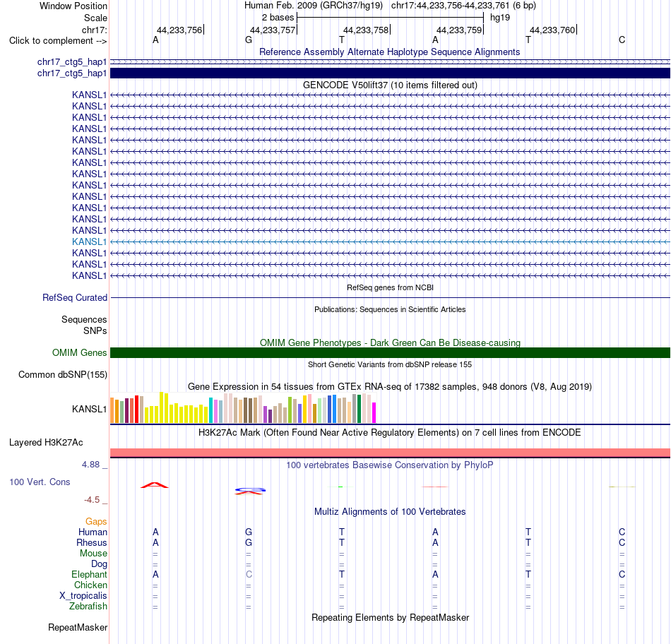
Task: Click position label 44,233,758 on the ruler
Action: click(x=366, y=30)
